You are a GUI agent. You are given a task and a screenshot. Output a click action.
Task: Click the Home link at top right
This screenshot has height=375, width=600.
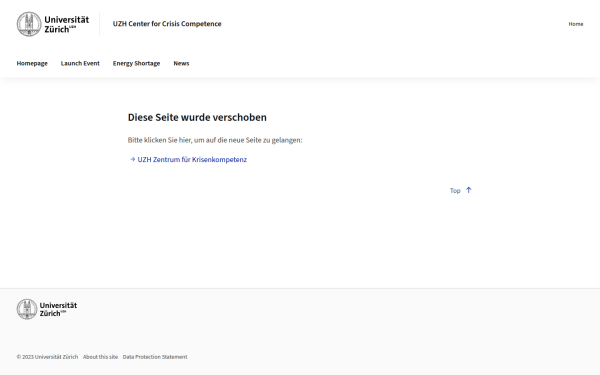[x=576, y=24]
